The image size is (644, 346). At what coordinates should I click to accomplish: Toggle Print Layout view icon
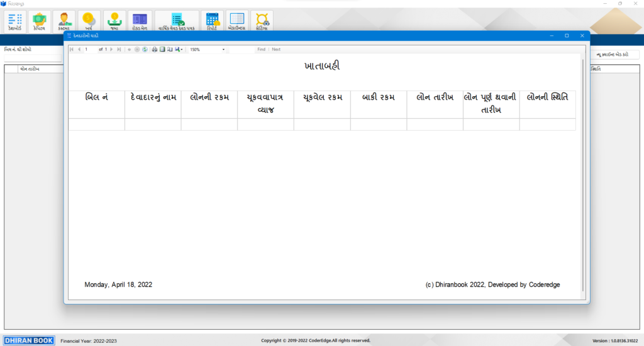pos(162,49)
